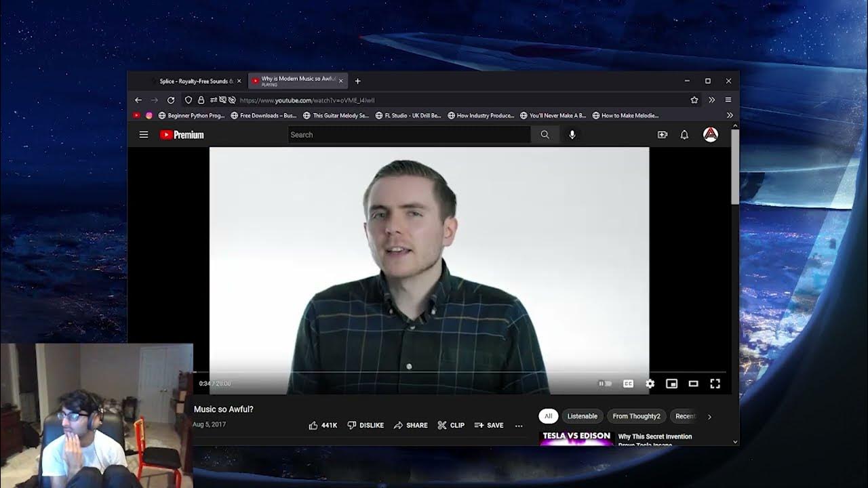Open new tab with plus button

(x=357, y=81)
